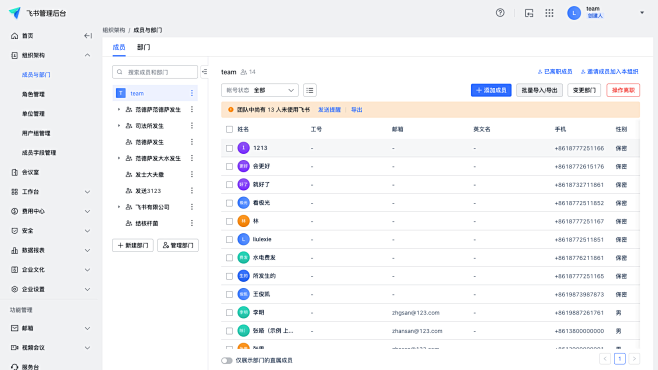658x370 pixels.
Task: Expand the 数据报表 sidebar chevron
Action: pos(87,250)
